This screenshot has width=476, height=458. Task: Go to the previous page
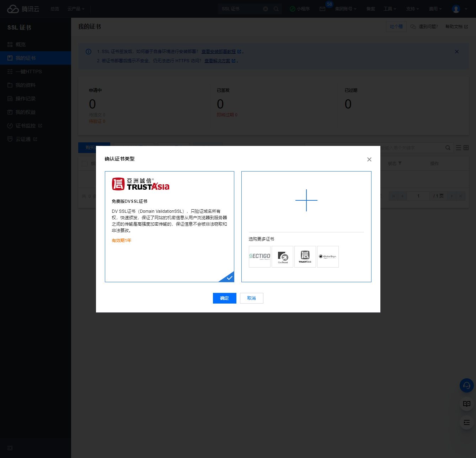[x=402, y=196]
